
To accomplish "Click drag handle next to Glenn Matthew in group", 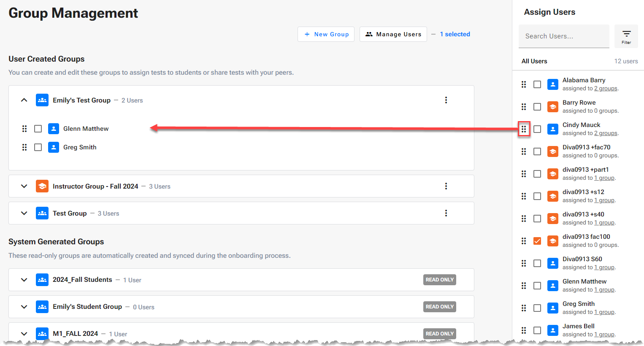I will coord(24,129).
